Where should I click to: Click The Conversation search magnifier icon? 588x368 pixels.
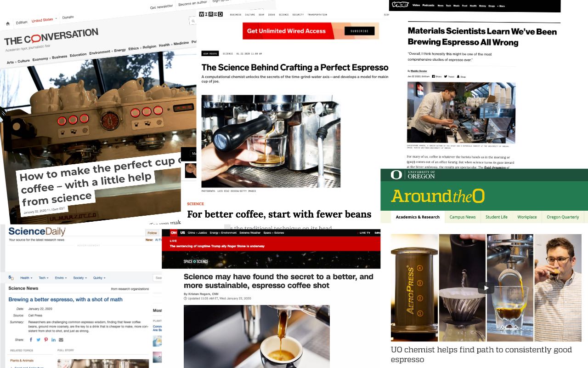193,21
